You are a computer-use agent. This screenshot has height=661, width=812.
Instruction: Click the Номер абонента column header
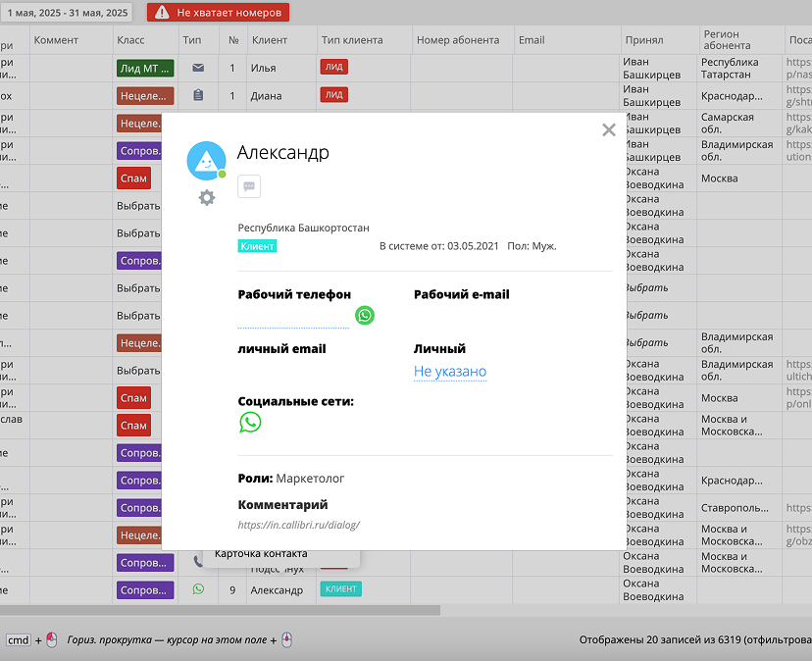pyautogui.click(x=458, y=40)
